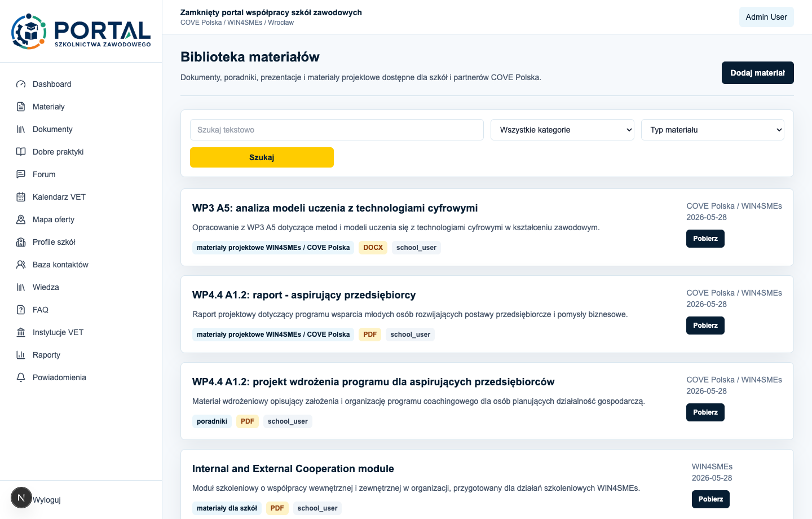The width and height of the screenshot is (812, 519).
Task: Click the Profile szkół building icon
Action: (21, 242)
